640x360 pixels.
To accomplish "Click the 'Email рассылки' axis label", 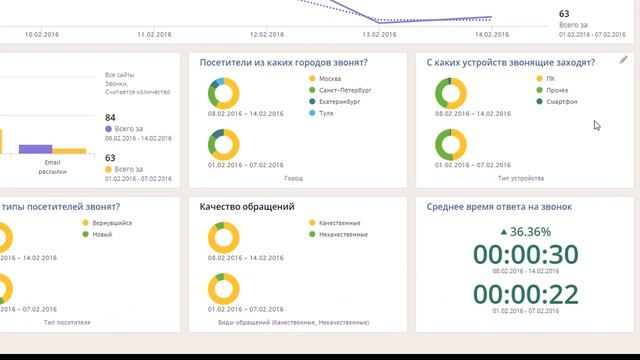I will point(52,167).
